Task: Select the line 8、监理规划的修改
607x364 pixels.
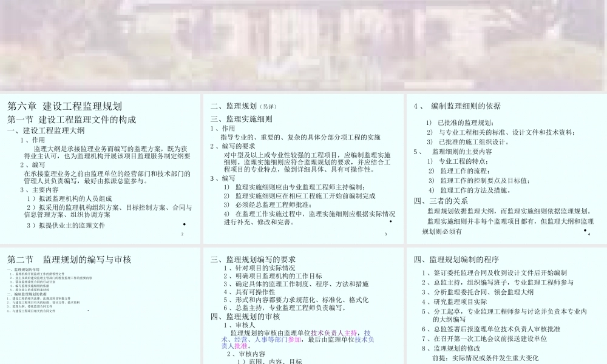Action: point(451,348)
